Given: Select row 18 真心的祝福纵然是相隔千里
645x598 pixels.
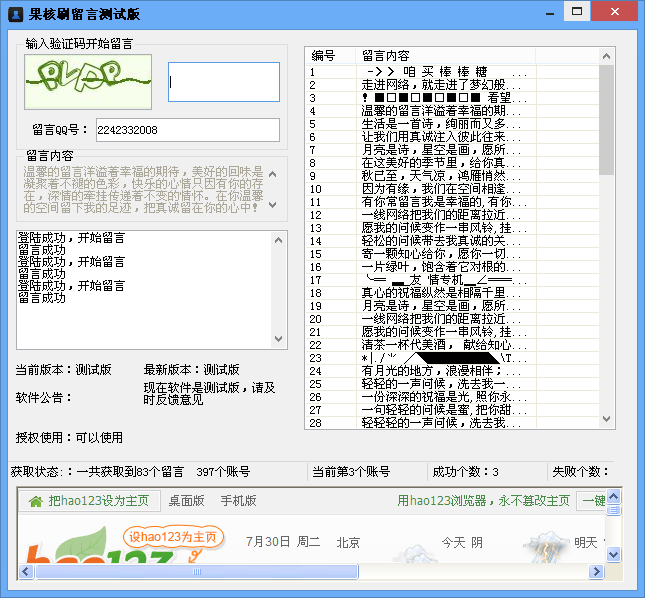Looking at the screenshot, I should coord(452,293).
